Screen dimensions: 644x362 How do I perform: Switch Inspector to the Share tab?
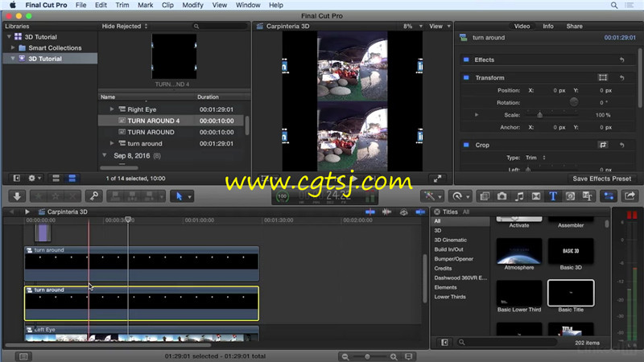pyautogui.click(x=574, y=26)
